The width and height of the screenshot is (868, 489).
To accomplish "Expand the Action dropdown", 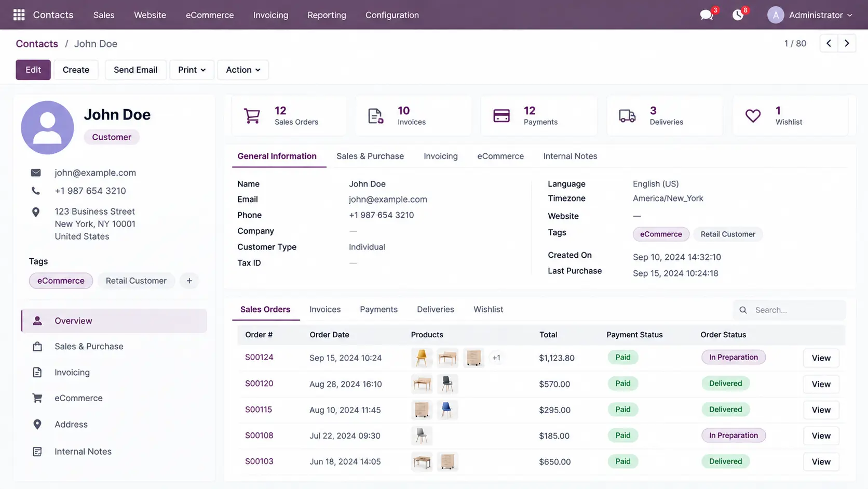I will (243, 70).
